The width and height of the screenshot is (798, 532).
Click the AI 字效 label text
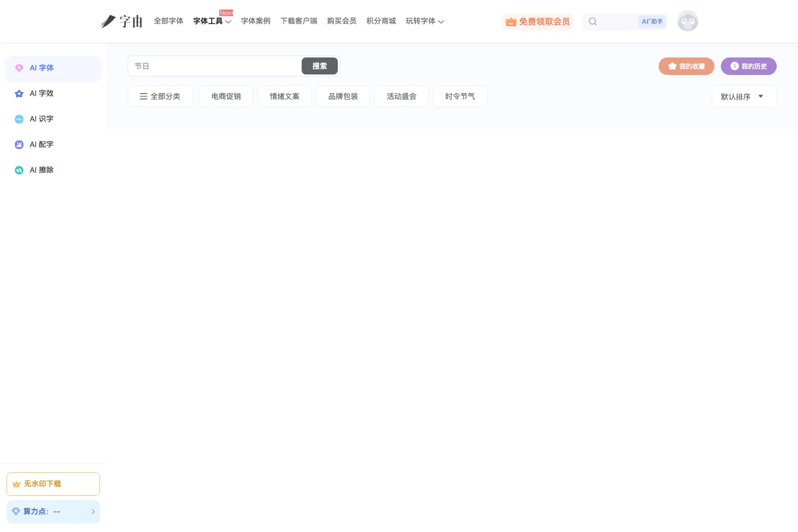41,94
